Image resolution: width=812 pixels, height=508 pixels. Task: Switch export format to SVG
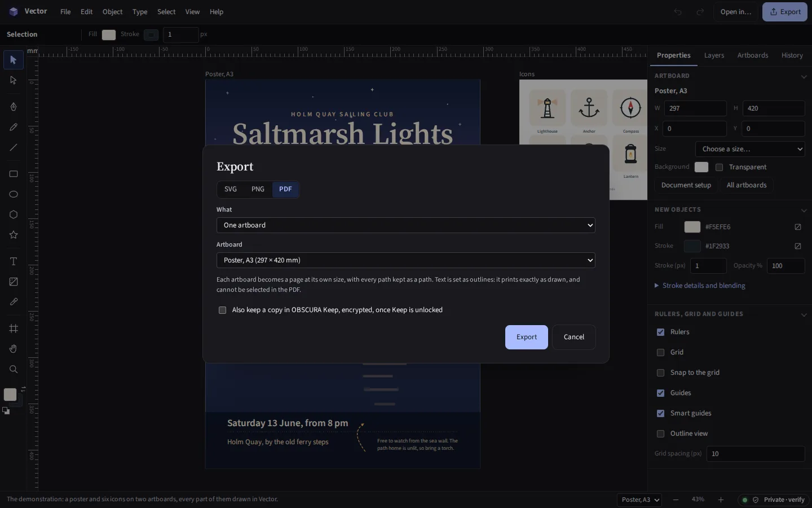pyautogui.click(x=231, y=189)
